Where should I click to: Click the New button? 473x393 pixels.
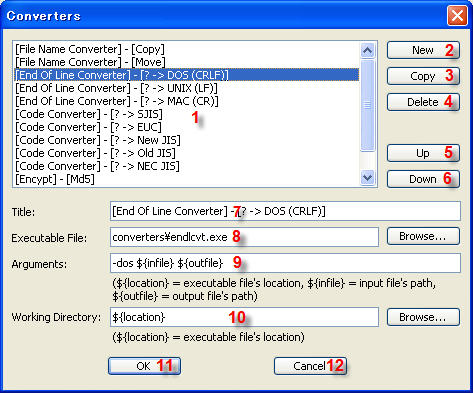click(x=423, y=50)
